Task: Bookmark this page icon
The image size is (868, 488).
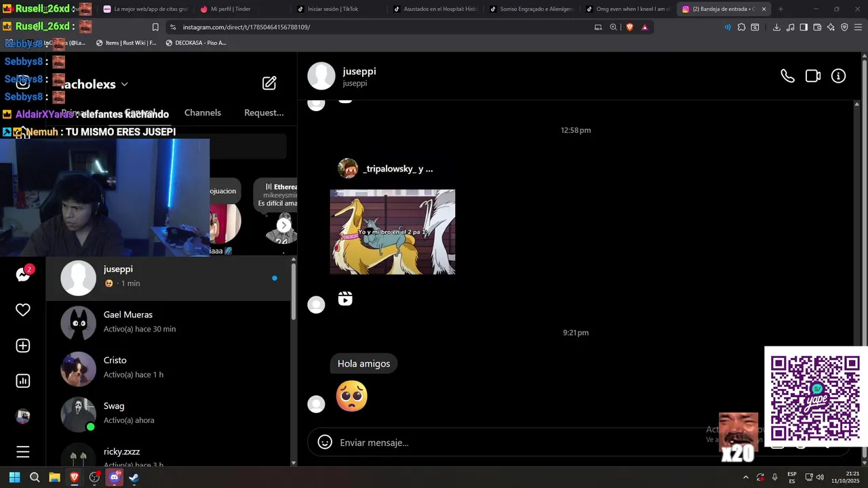Action: (155, 27)
